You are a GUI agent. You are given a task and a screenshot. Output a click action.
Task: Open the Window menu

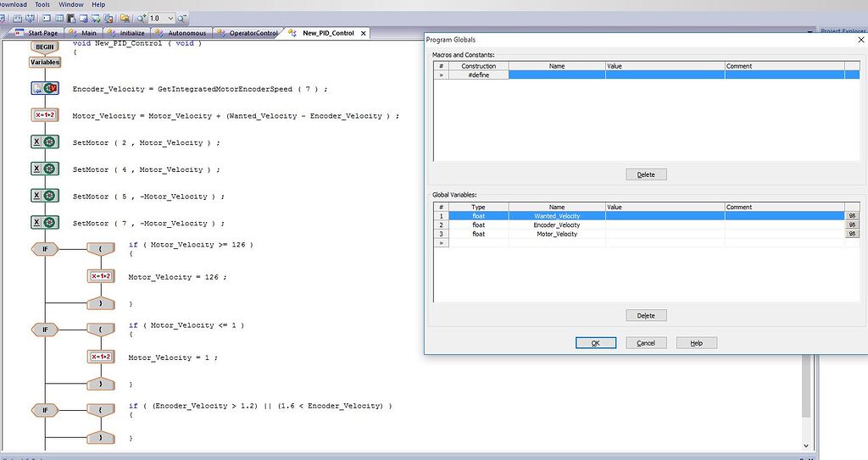[71, 4]
